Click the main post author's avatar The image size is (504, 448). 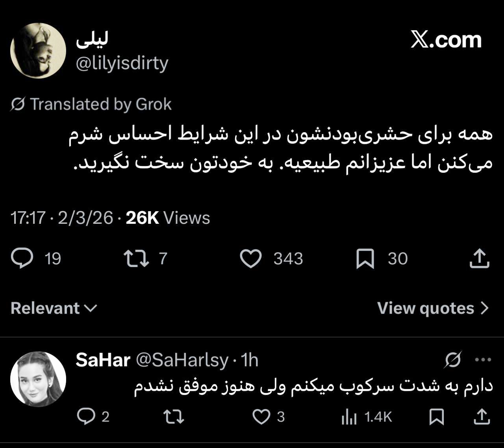point(38,50)
